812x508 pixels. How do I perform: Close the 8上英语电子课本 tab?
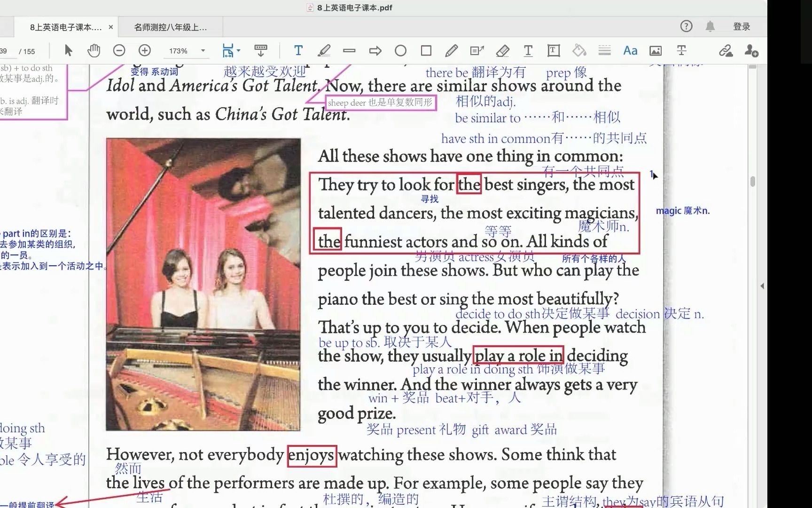111,27
